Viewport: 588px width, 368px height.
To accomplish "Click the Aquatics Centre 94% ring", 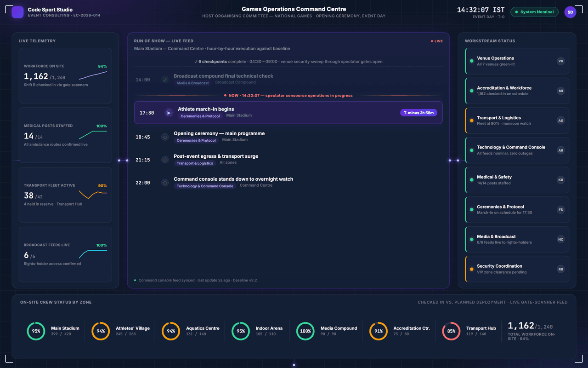I will click(171, 331).
